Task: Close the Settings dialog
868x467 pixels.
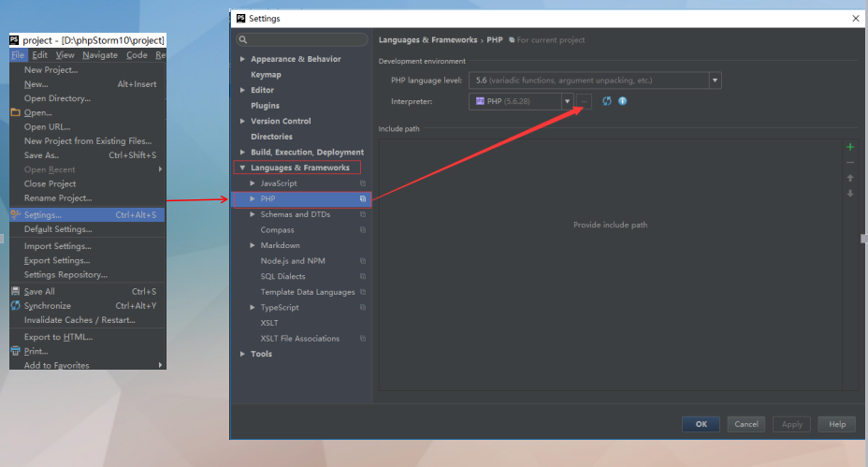Action: point(856,19)
